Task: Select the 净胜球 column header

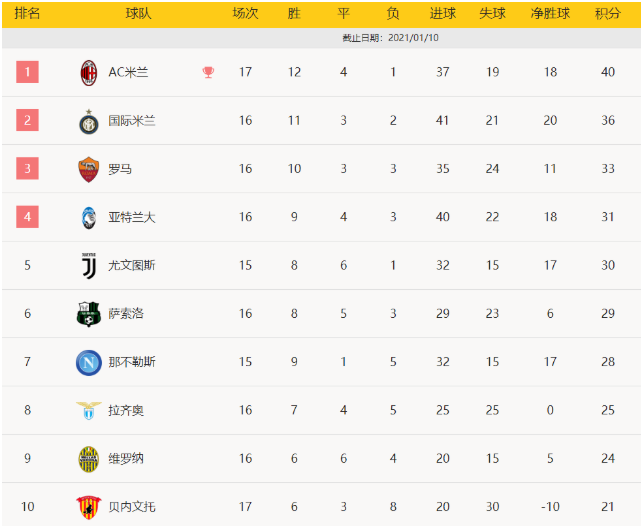Action: pyautogui.click(x=550, y=14)
